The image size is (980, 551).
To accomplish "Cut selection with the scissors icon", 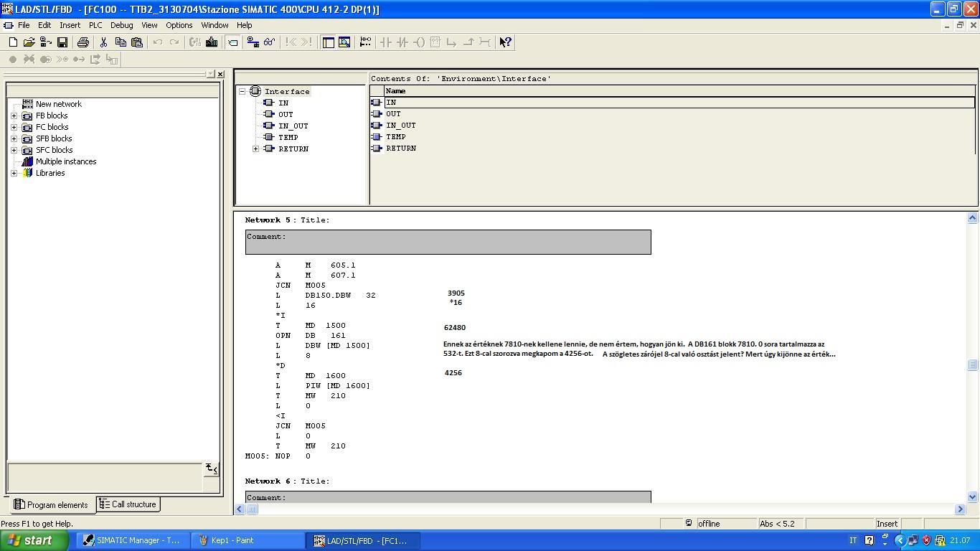I will pyautogui.click(x=103, y=42).
